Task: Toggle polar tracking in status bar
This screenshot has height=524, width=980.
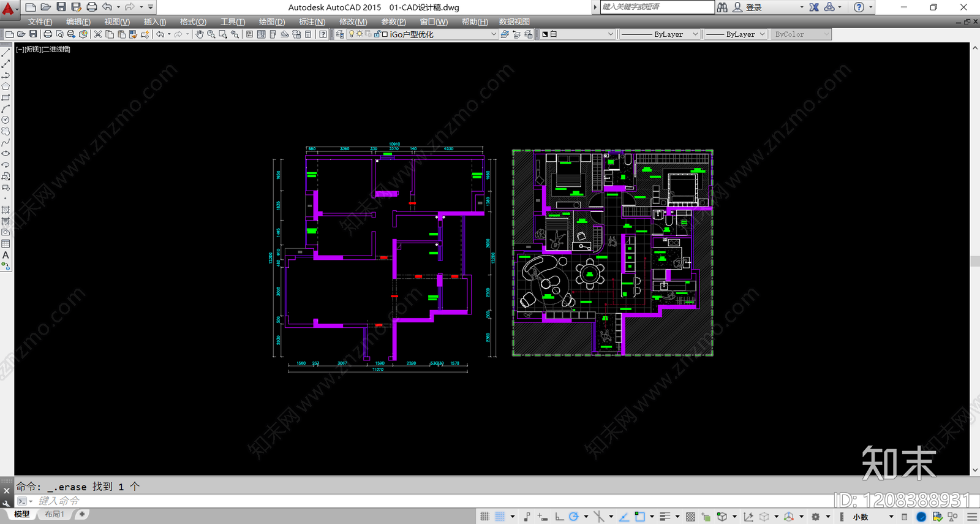Action: coord(573,517)
